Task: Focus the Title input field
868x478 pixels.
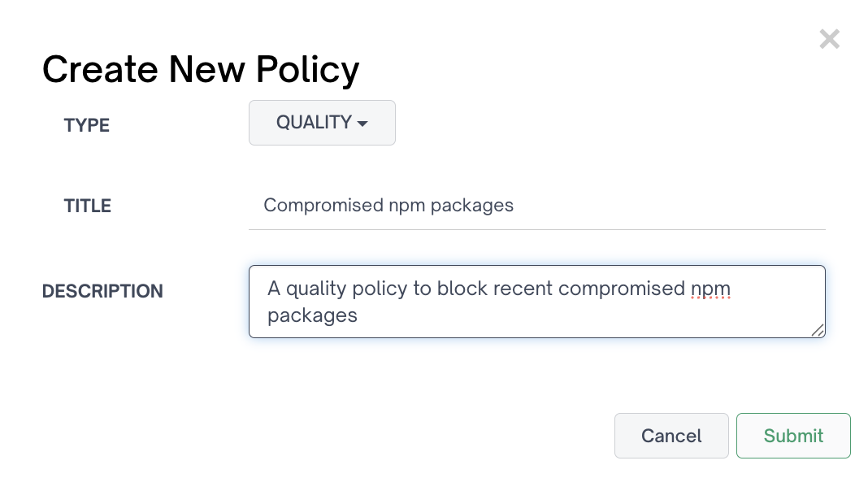Action: (x=536, y=206)
